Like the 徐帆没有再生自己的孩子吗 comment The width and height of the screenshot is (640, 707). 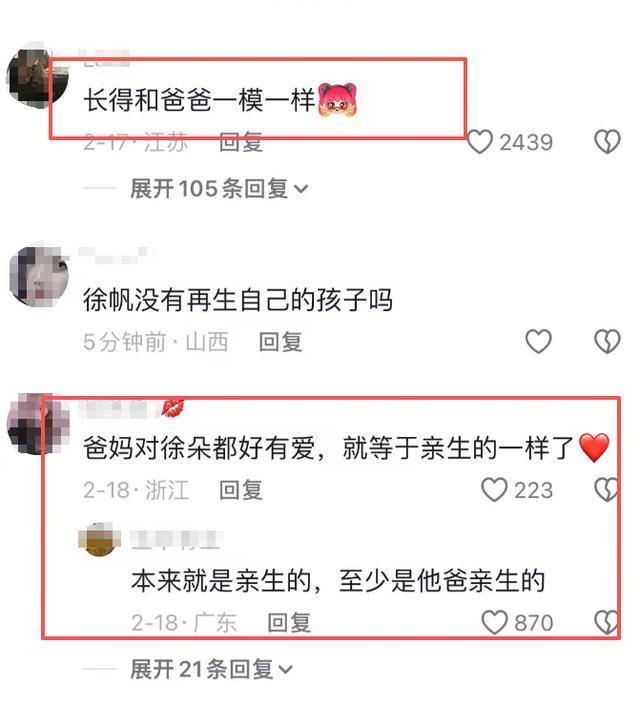click(x=539, y=341)
